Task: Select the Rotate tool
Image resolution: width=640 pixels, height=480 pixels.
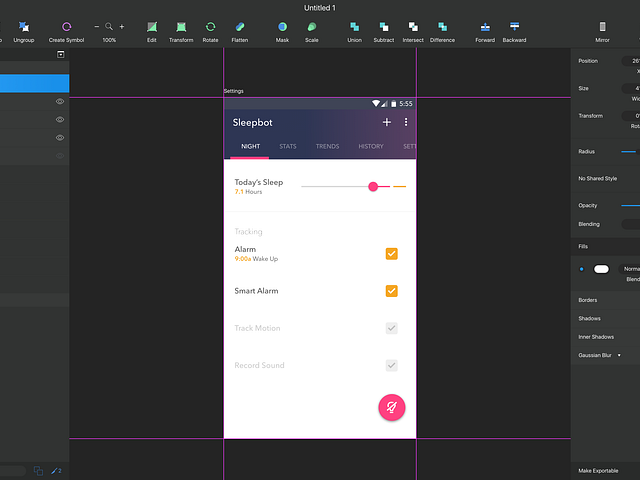Action: [210, 27]
